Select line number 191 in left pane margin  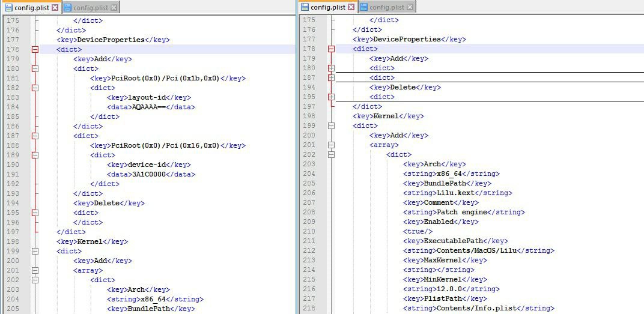[13, 174]
